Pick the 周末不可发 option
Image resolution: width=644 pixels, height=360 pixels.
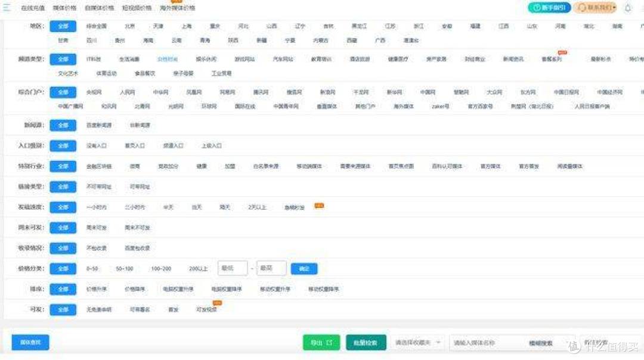(138, 228)
